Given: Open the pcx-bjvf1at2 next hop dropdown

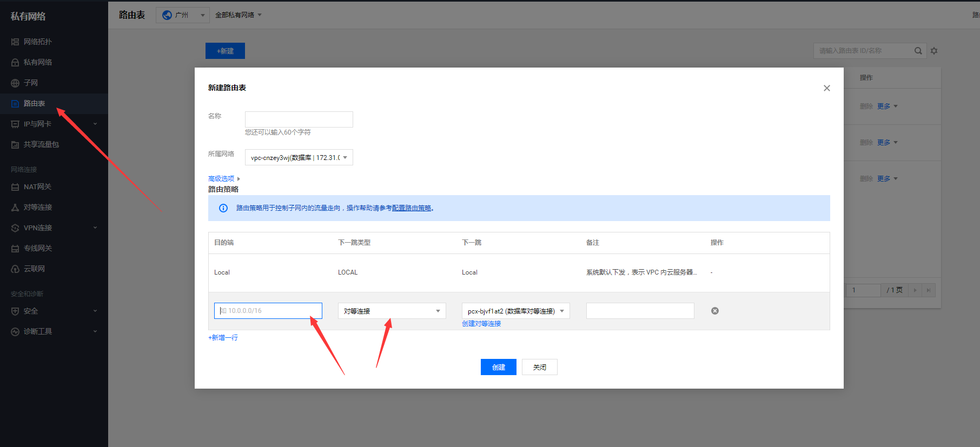Looking at the screenshot, I should tap(515, 311).
